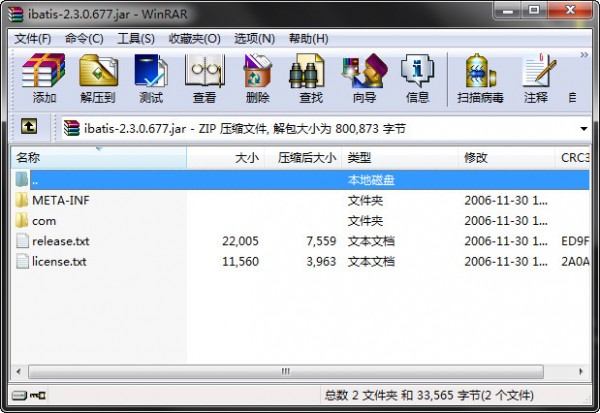Viewport: 600px width, 413px height.
Task: Run the Test (测试) archive tool
Action: [x=151, y=78]
